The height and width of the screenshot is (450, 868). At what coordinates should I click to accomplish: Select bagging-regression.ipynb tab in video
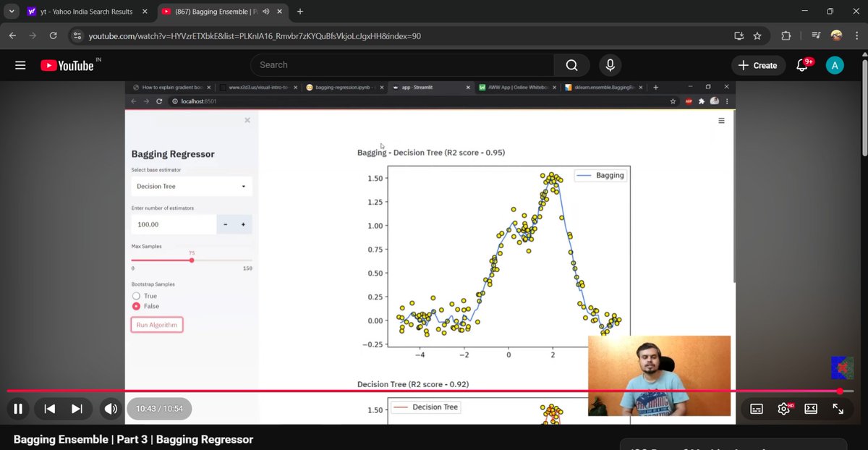(x=345, y=87)
